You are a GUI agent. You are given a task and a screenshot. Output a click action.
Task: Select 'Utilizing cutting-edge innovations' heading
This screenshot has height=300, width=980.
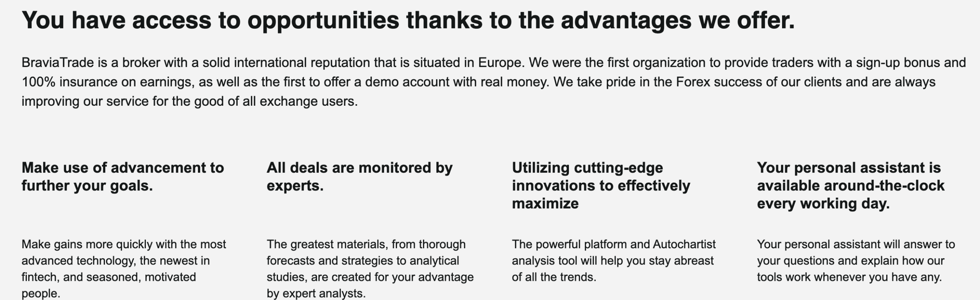tap(601, 185)
